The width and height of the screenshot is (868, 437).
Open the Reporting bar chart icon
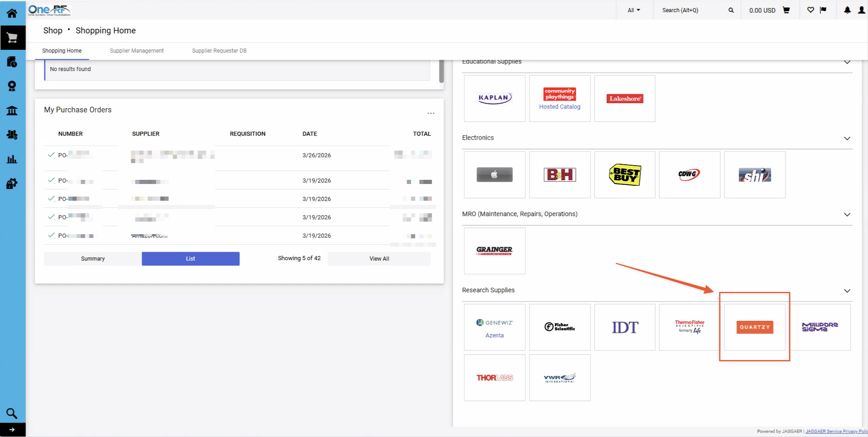(12, 159)
